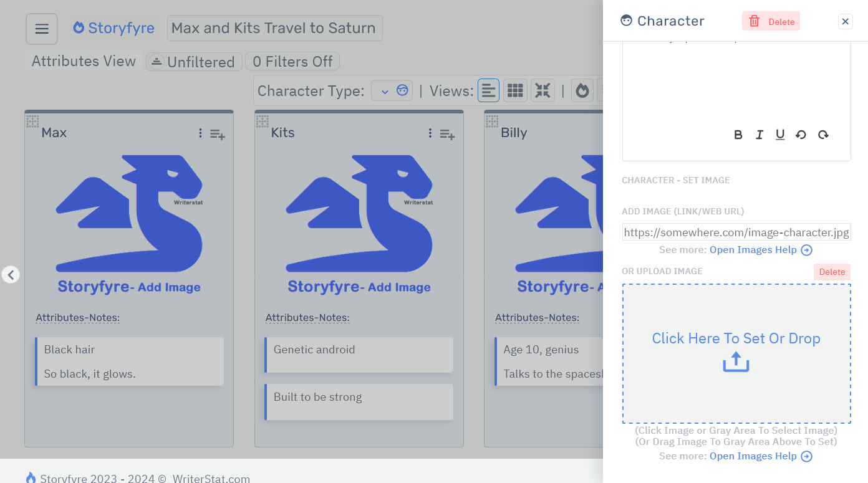Switch to grid view of characters
This screenshot has width=868, height=483.
[515, 90]
